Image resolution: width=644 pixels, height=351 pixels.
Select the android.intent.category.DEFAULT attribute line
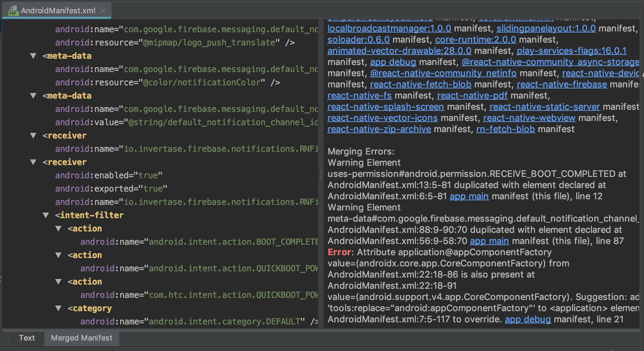pyautogui.click(x=199, y=321)
